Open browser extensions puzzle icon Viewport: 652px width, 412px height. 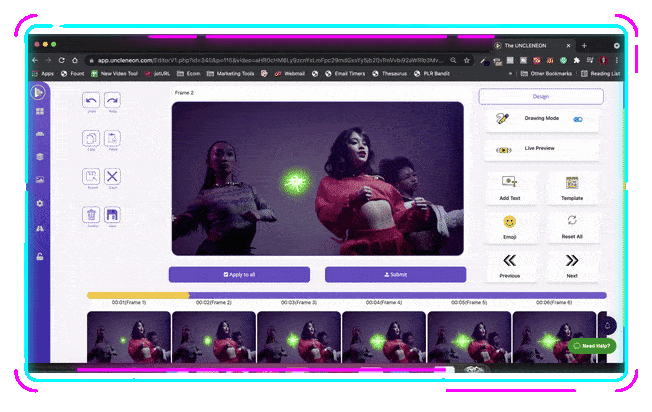coord(577,60)
